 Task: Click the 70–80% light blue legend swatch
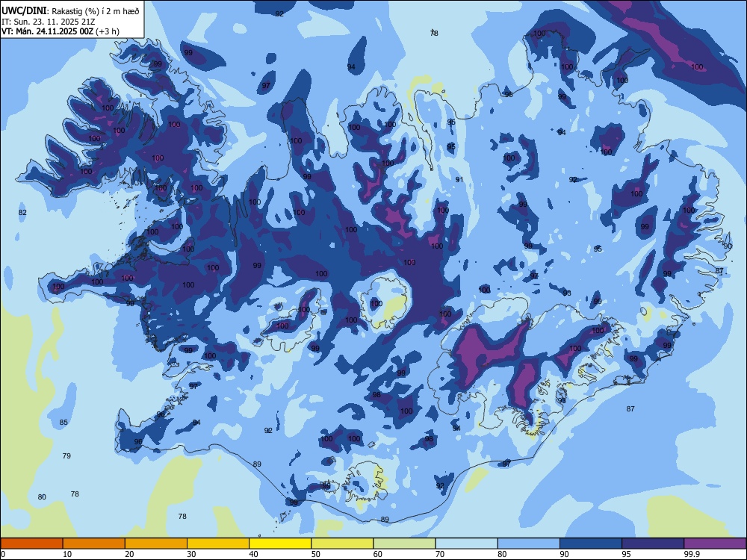coord(467,544)
